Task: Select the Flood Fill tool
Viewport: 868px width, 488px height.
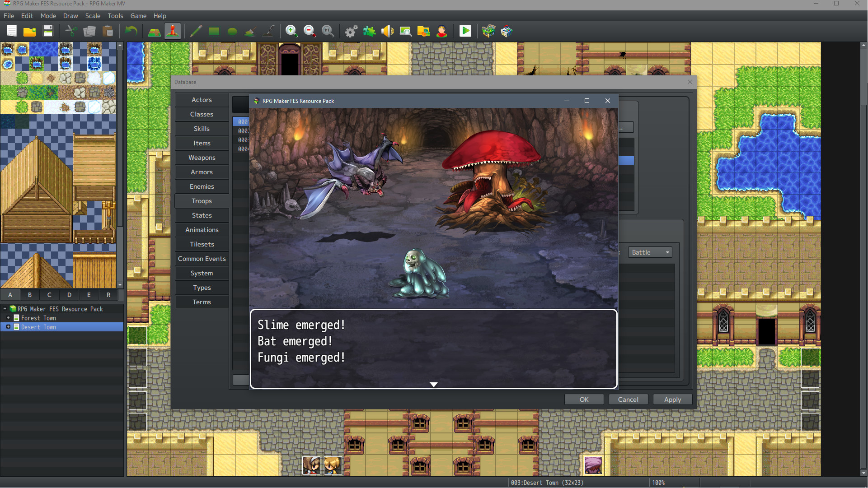Action: tap(250, 31)
